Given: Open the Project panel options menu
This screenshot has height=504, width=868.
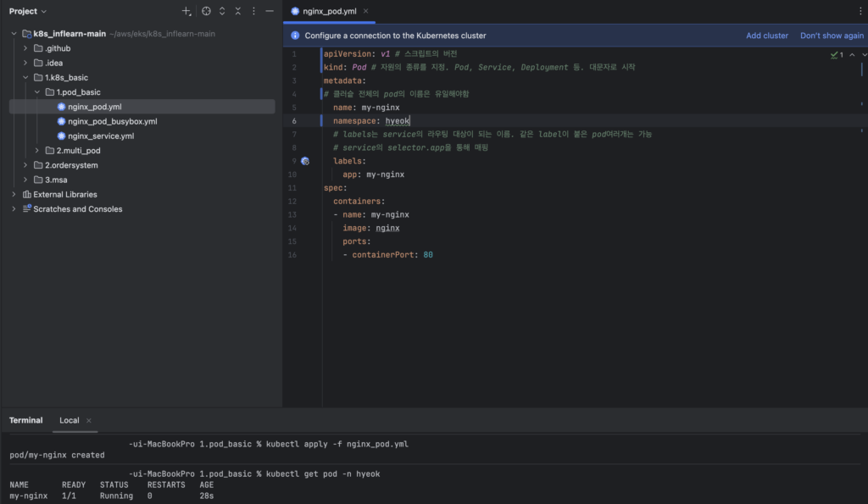Looking at the screenshot, I should 253,11.
